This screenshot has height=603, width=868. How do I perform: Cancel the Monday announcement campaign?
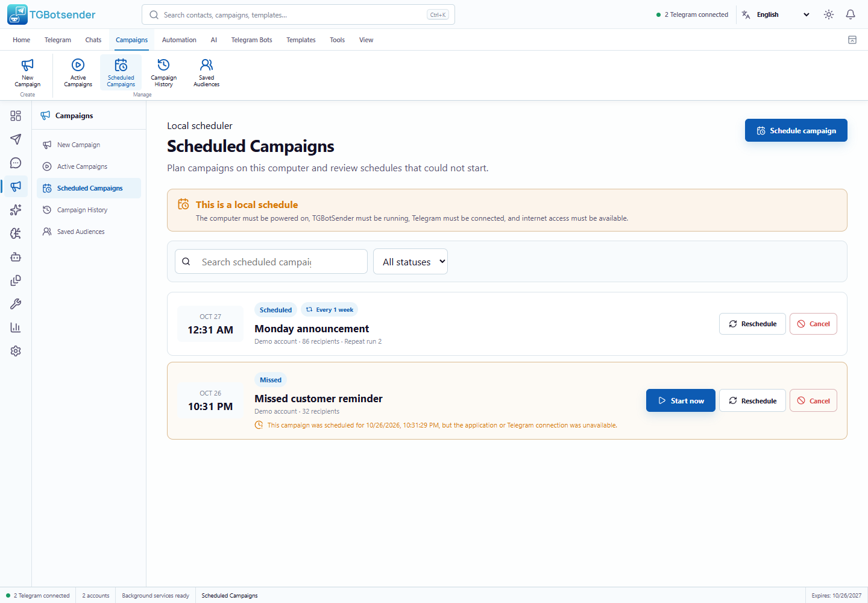click(x=813, y=324)
